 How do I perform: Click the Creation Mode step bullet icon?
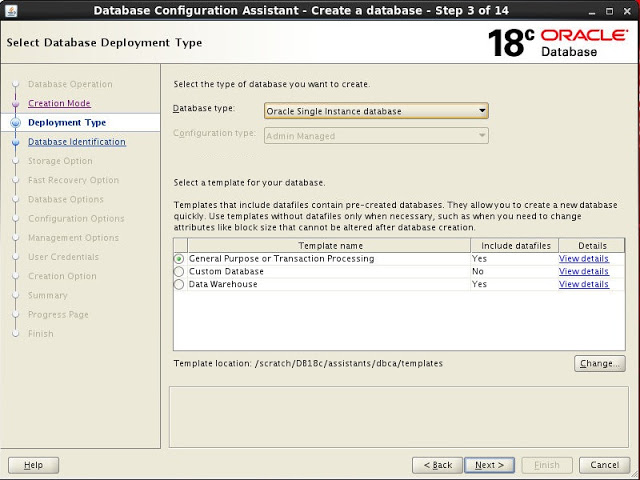point(15,103)
